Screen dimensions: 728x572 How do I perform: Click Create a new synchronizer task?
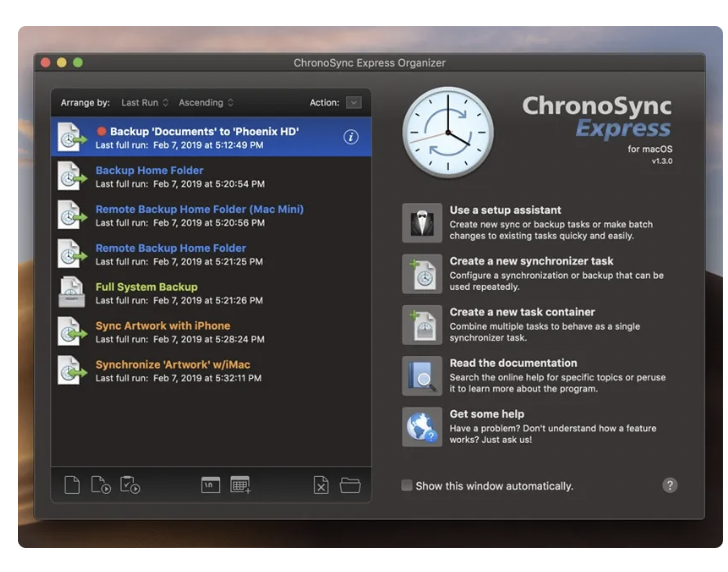point(531,261)
